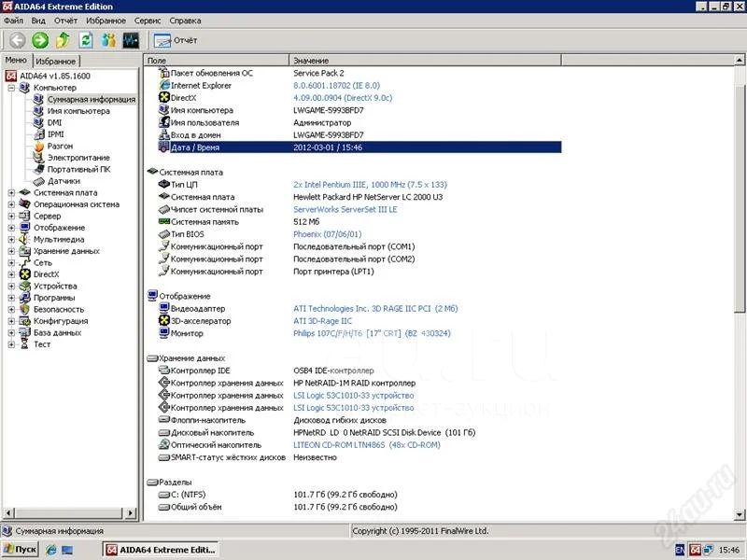Viewport: 747px width, 560px height.
Task: Click the Значение column header
Action: point(426,61)
